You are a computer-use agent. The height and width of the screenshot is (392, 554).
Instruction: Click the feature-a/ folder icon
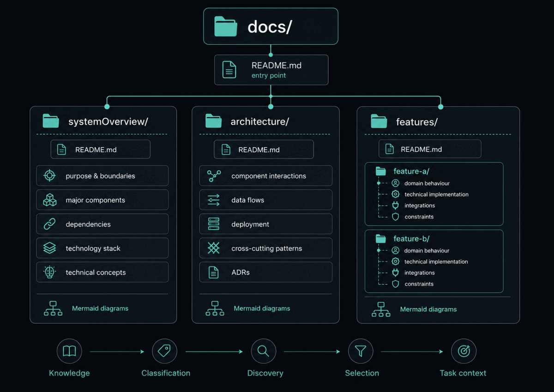click(x=381, y=171)
